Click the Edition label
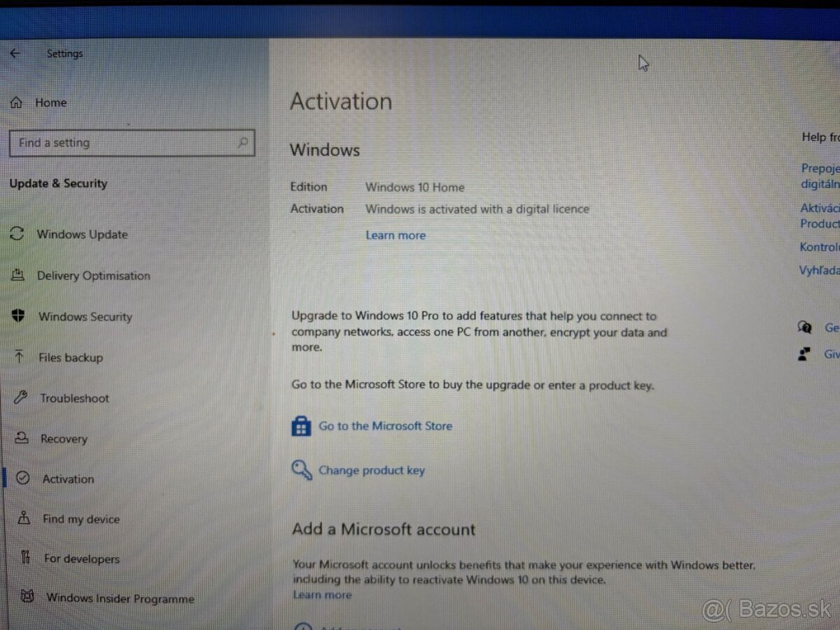 pos(309,187)
